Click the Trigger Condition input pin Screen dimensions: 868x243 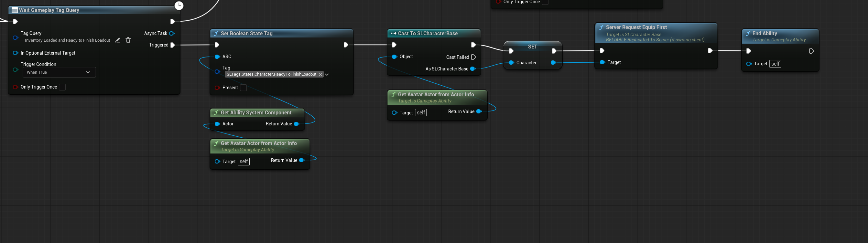[x=16, y=70]
